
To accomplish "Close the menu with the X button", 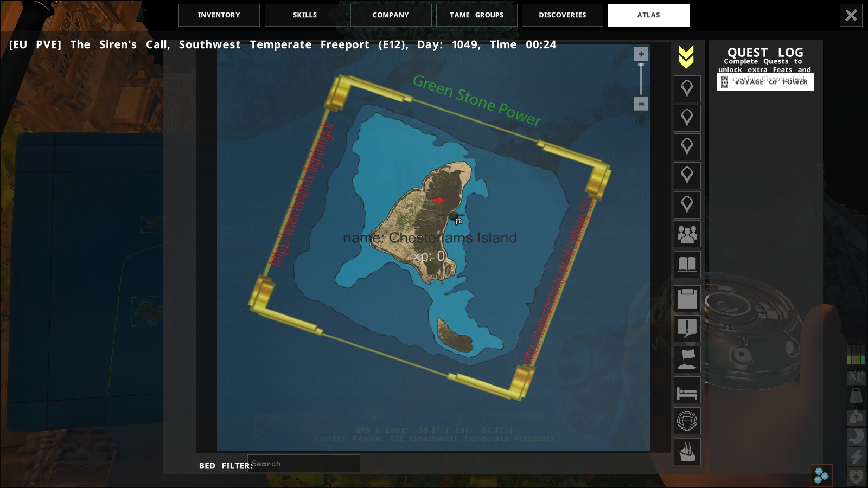I will coord(851,15).
